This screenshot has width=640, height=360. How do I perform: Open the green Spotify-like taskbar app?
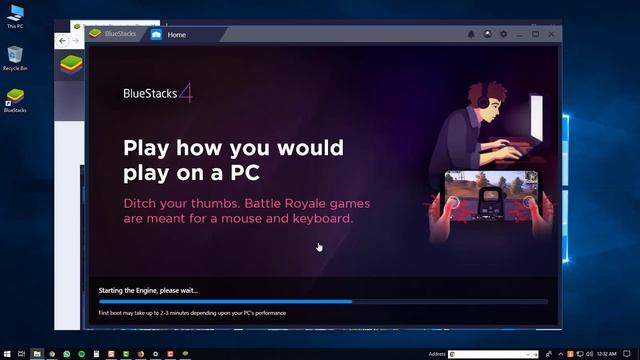click(x=82, y=354)
